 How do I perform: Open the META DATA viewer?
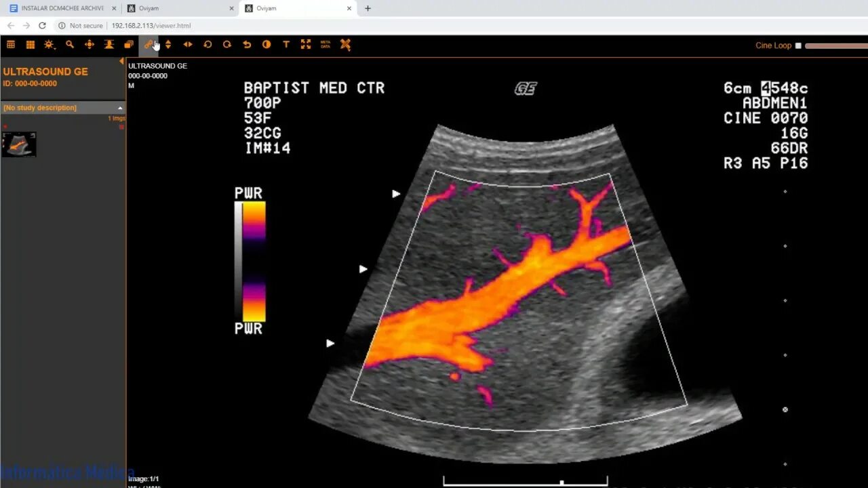325,45
